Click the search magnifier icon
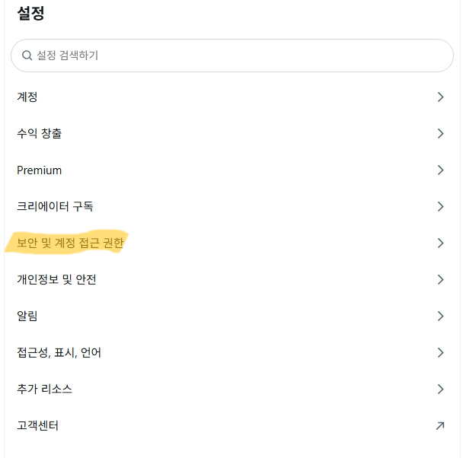476x458 pixels. [x=27, y=56]
